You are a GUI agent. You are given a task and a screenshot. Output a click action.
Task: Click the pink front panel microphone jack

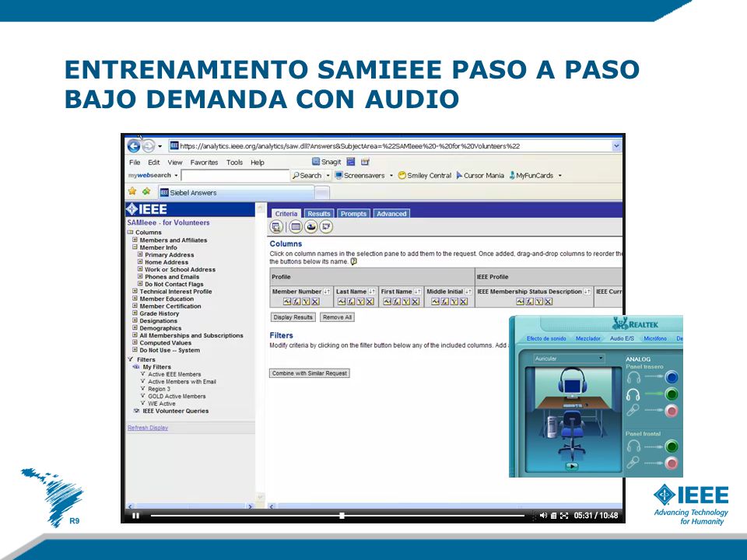(x=672, y=463)
